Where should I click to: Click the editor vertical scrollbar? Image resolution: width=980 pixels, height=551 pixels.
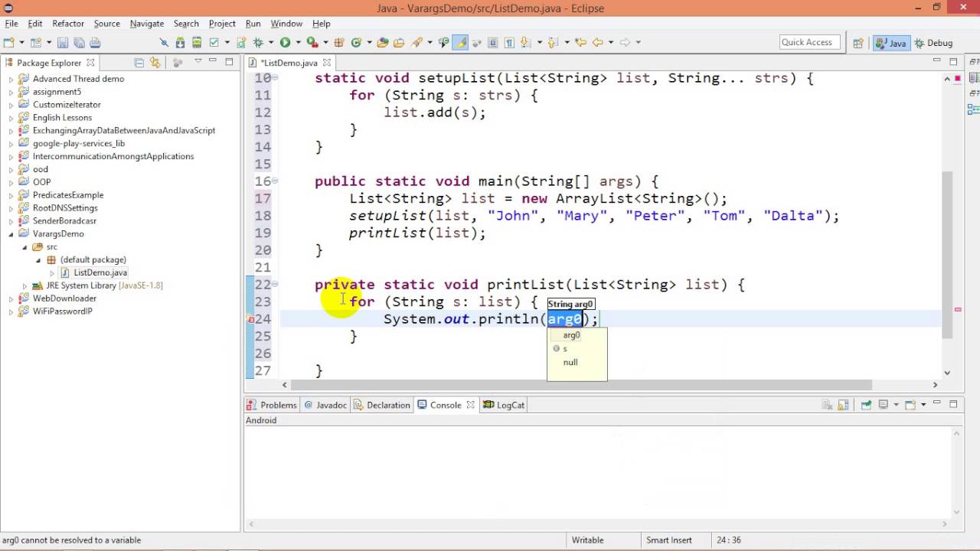click(947, 255)
